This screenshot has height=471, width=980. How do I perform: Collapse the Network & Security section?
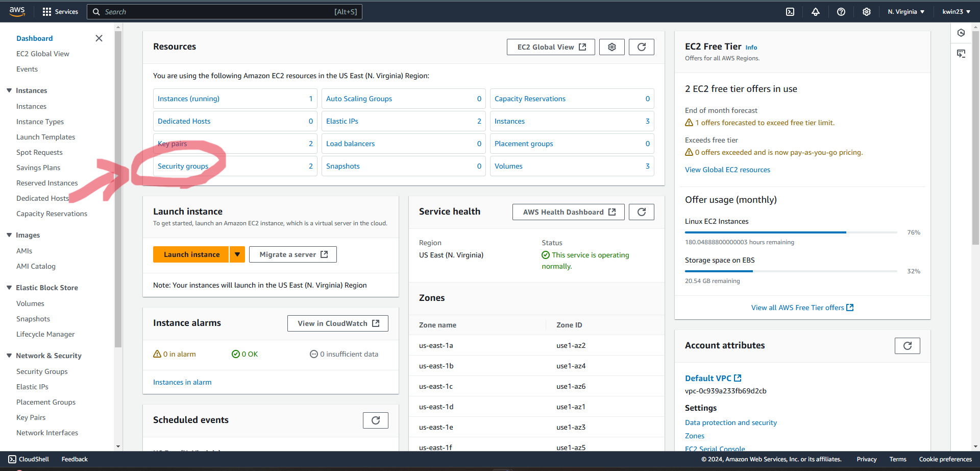click(x=9, y=356)
